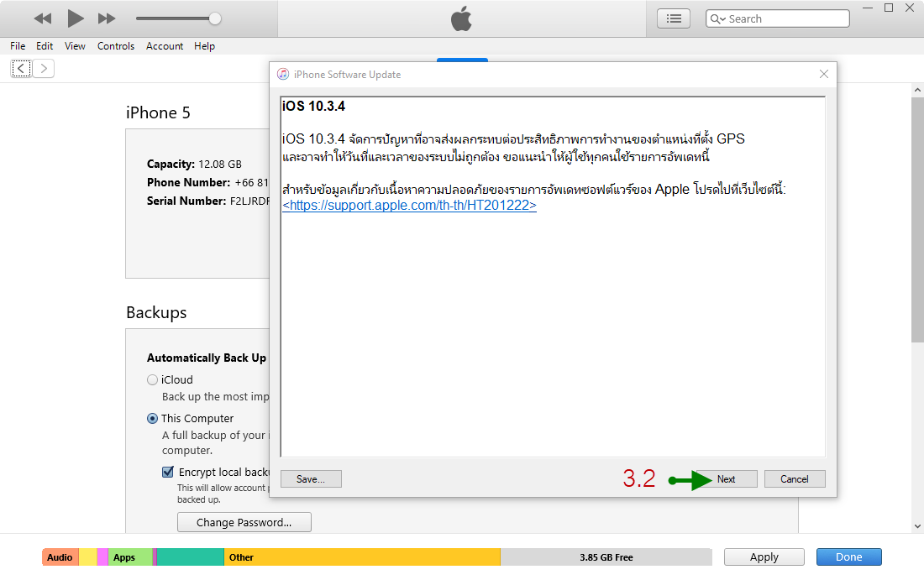
Task: Click the Audio segment of storage bar
Action: (60, 557)
